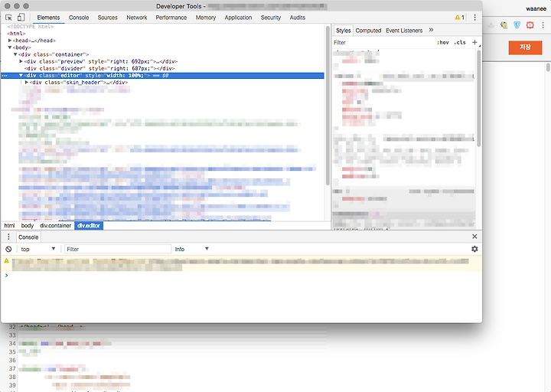
Task: Open console settings gear
Action: [x=474, y=249]
